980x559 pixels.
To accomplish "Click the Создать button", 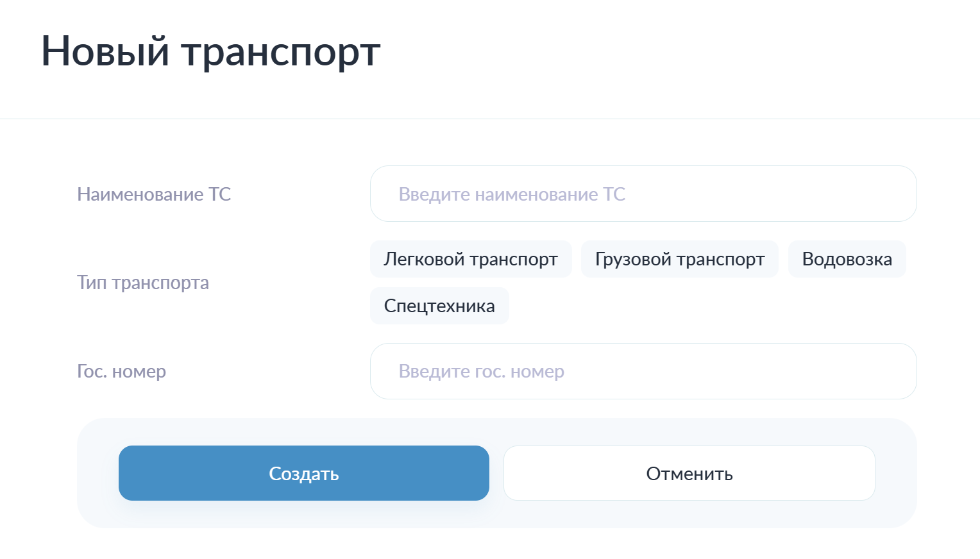I will 304,473.
